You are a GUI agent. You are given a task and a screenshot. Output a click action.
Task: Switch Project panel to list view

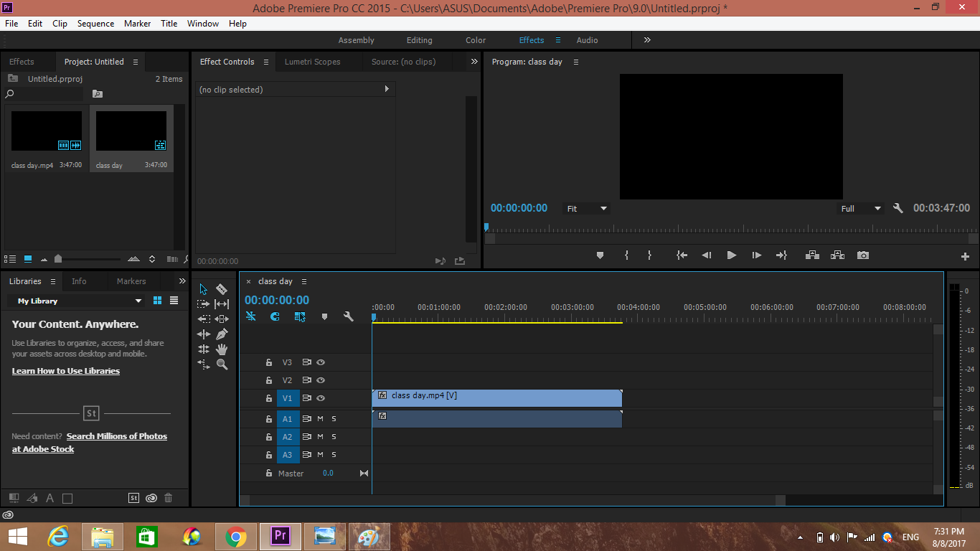pos(10,259)
